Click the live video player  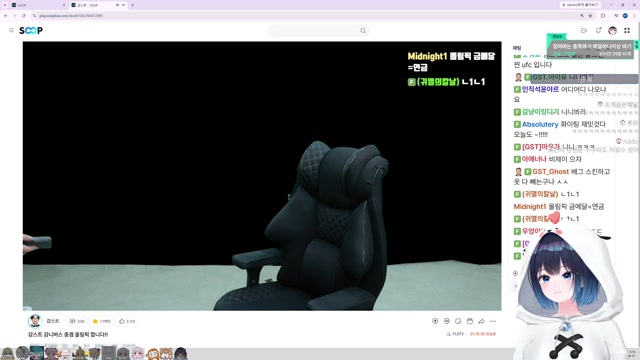[x=262, y=176]
